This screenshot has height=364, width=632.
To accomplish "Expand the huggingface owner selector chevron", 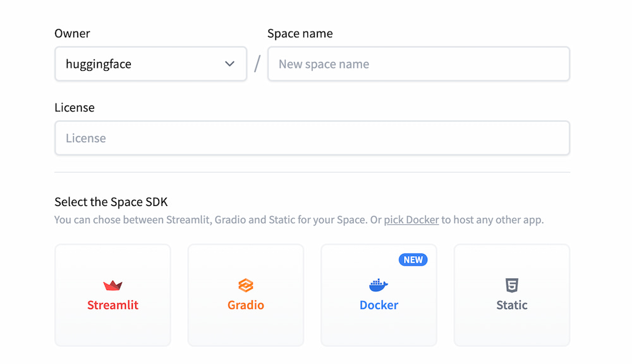I will pos(230,64).
